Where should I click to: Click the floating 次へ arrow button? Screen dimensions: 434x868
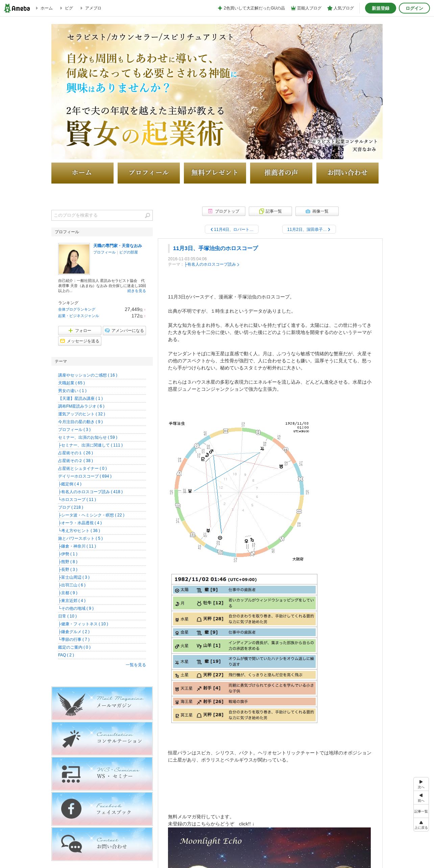pos(421,784)
